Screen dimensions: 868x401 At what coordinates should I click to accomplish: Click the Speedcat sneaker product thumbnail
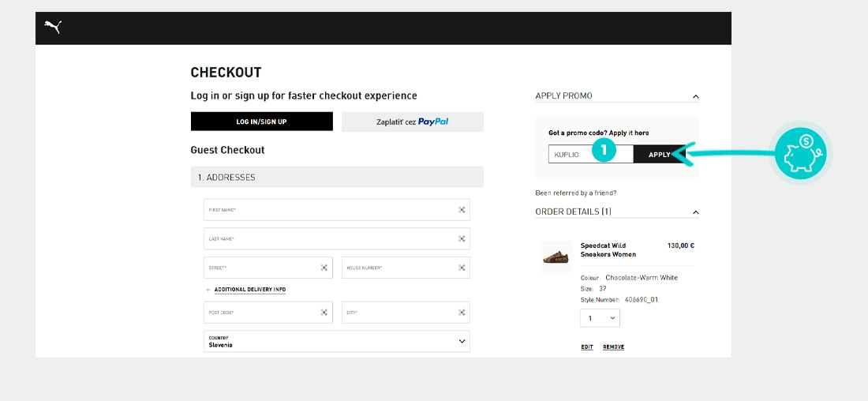point(556,257)
